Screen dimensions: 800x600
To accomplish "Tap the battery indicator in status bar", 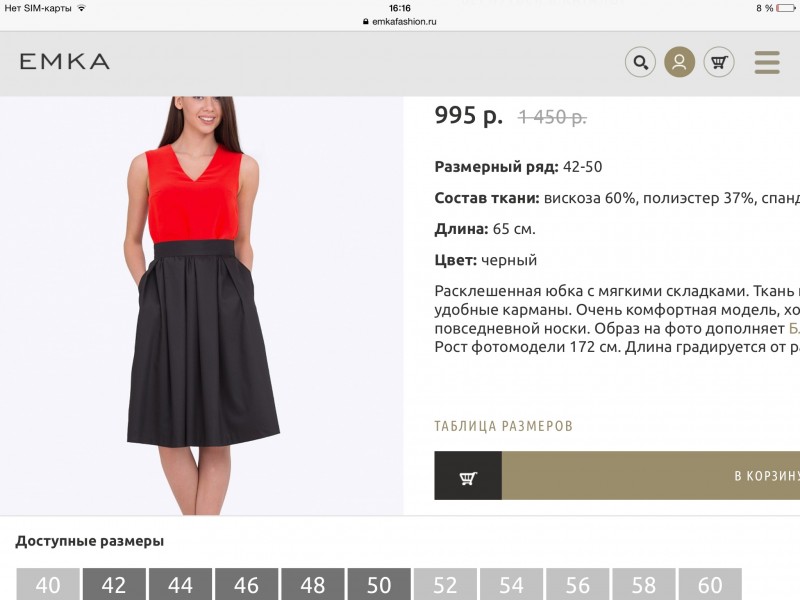I will (x=785, y=8).
